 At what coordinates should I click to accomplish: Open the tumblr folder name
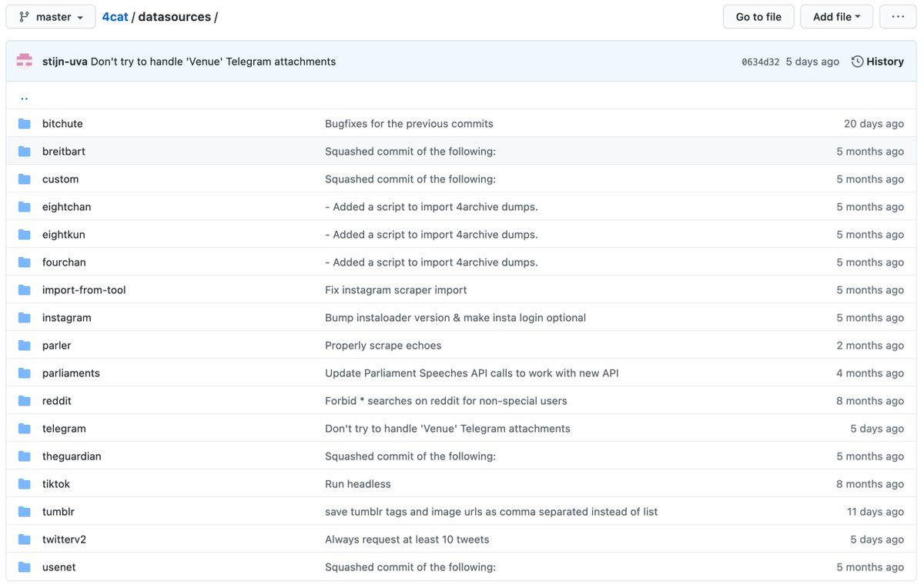coord(59,512)
